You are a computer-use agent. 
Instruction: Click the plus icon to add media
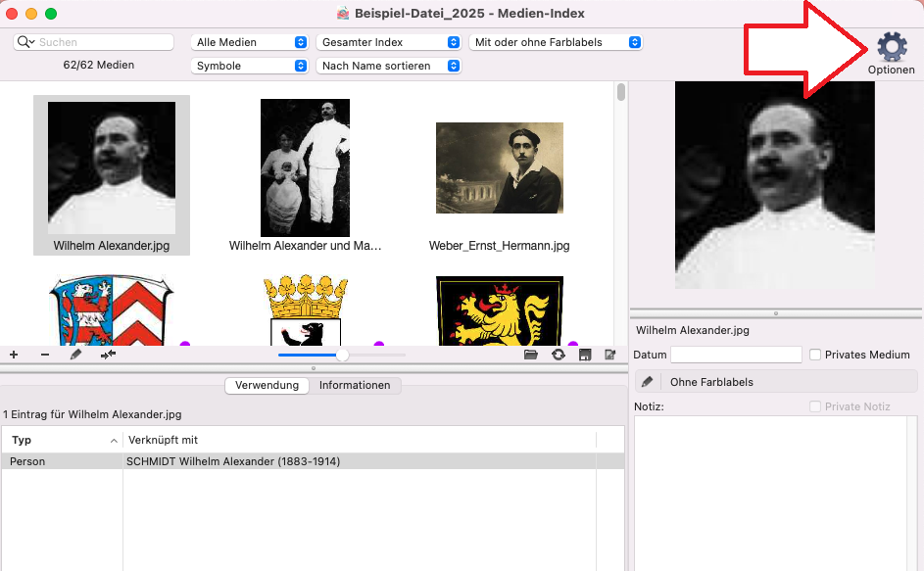(14, 355)
